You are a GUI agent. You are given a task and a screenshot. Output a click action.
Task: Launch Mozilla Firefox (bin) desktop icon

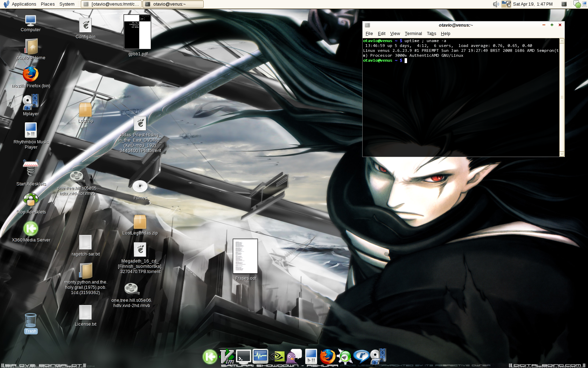tap(30, 74)
